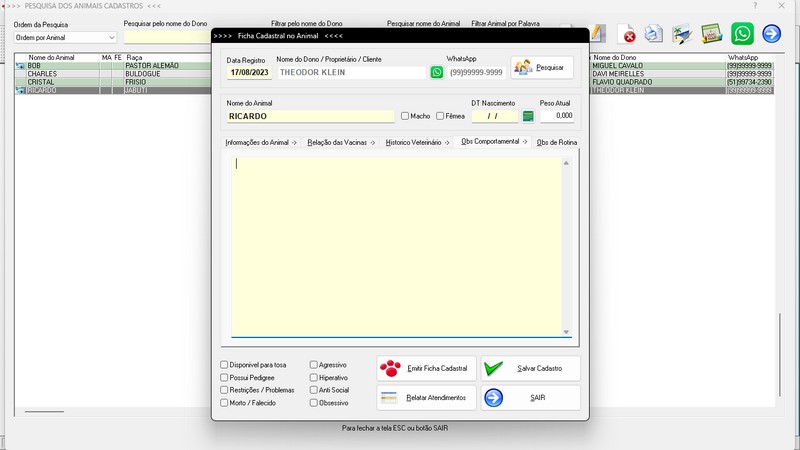Select the CHARLES row in animal list

click(60, 74)
